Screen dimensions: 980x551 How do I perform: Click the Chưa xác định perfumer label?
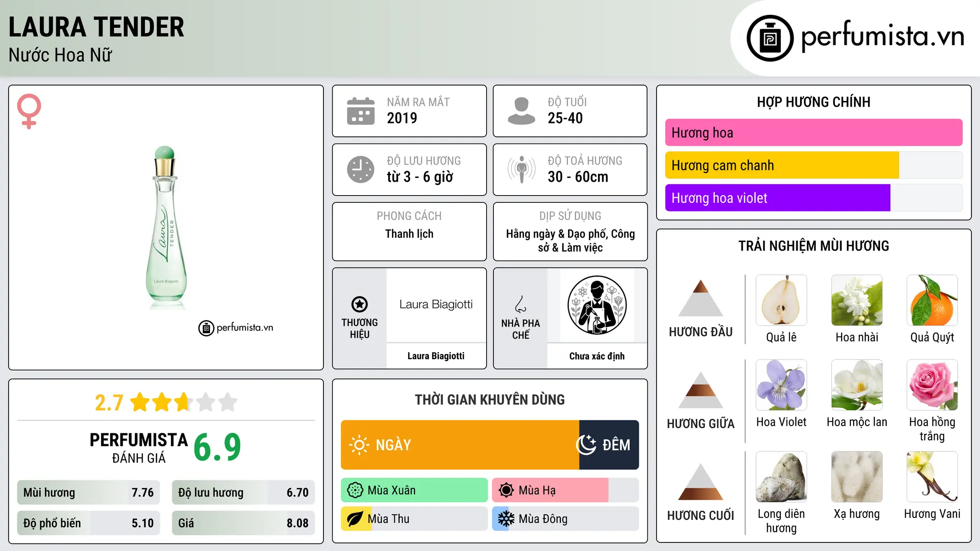tap(597, 356)
